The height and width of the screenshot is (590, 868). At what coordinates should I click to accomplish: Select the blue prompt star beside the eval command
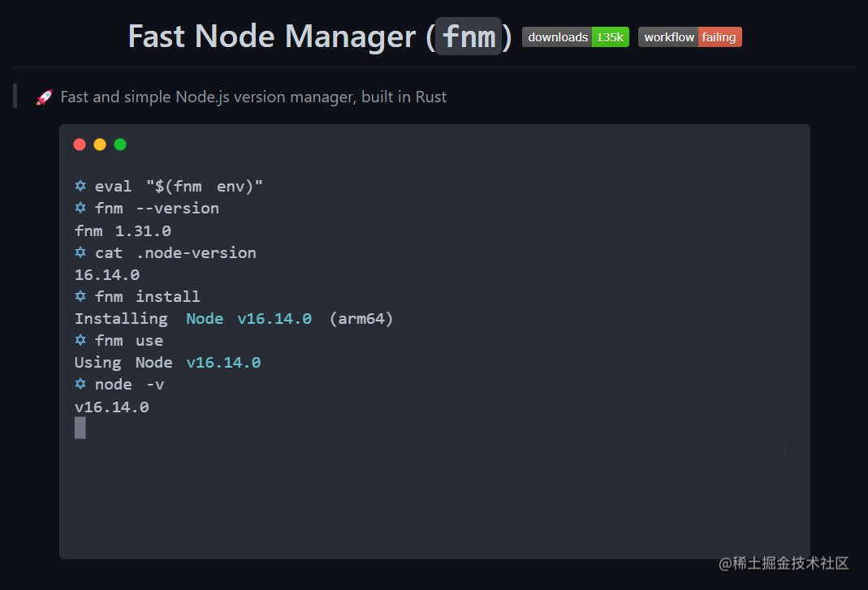tap(80, 186)
